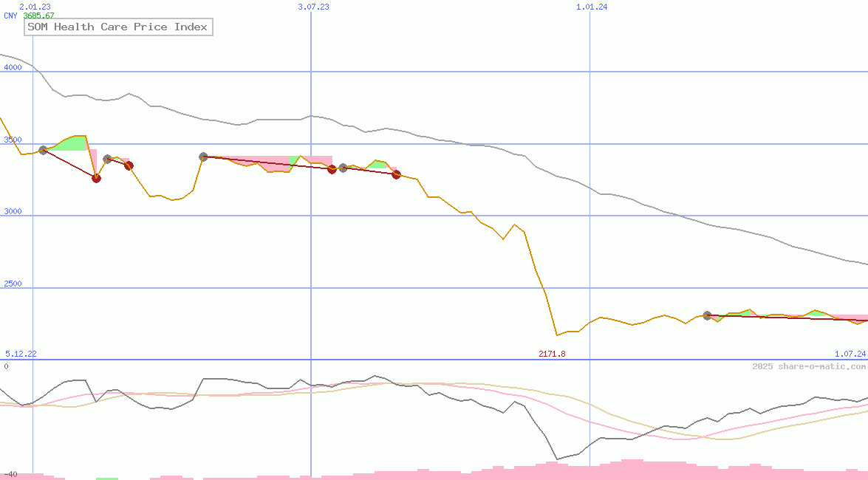Click the gray marker nearest the 2.01.23 line
The width and height of the screenshot is (868, 480).
pyautogui.click(x=43, y=150)
